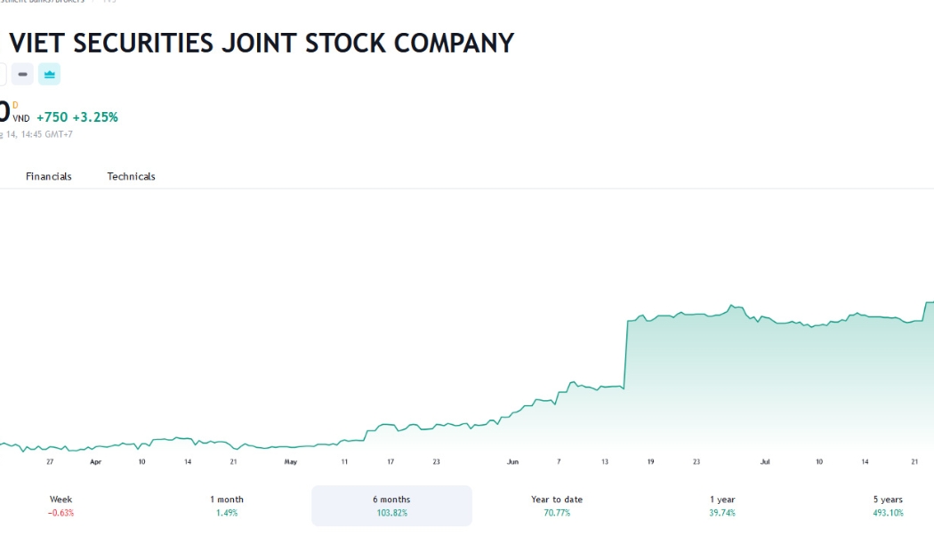This screenshot has height=560, width=934.
Task: Click the VIET SECURITIES JOINT STOCK COMPANY heading
Action: [262, 43]
